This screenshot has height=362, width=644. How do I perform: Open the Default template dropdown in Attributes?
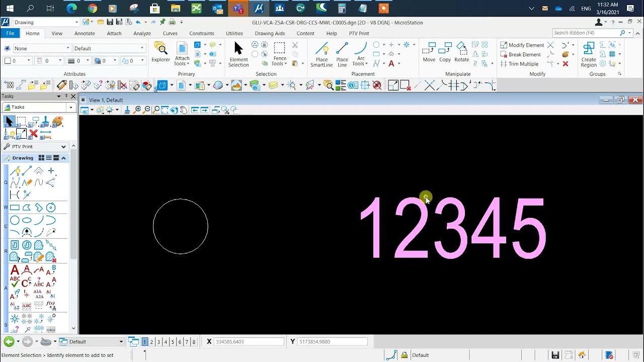point(109,48)
